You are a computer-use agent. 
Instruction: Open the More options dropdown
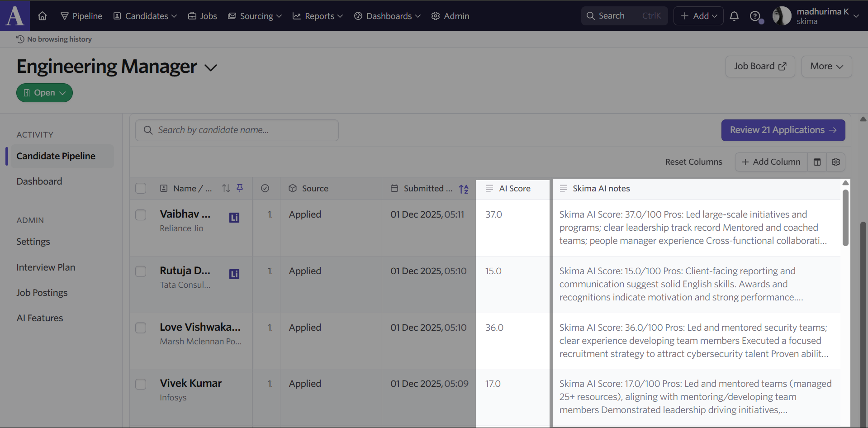pyautogui.click(x=826, y=67)
